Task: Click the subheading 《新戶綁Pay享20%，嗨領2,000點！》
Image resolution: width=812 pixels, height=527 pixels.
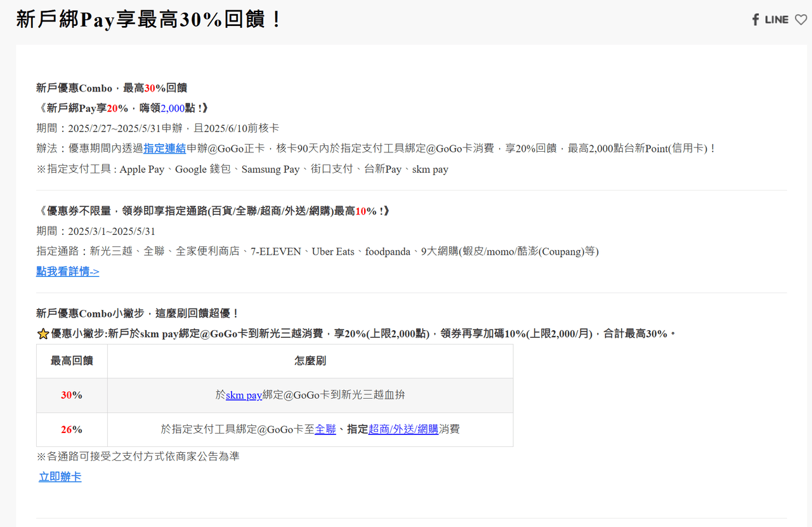Action: click(122, 108)
